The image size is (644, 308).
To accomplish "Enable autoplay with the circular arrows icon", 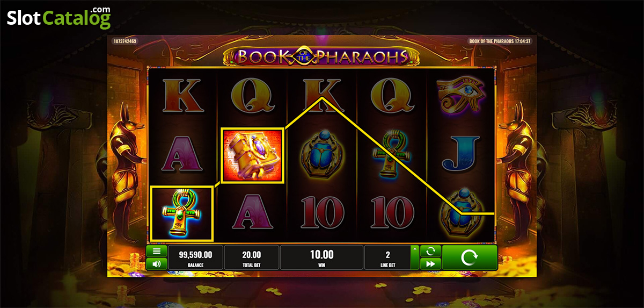I will pyautogui.click(x=430, y=251).
